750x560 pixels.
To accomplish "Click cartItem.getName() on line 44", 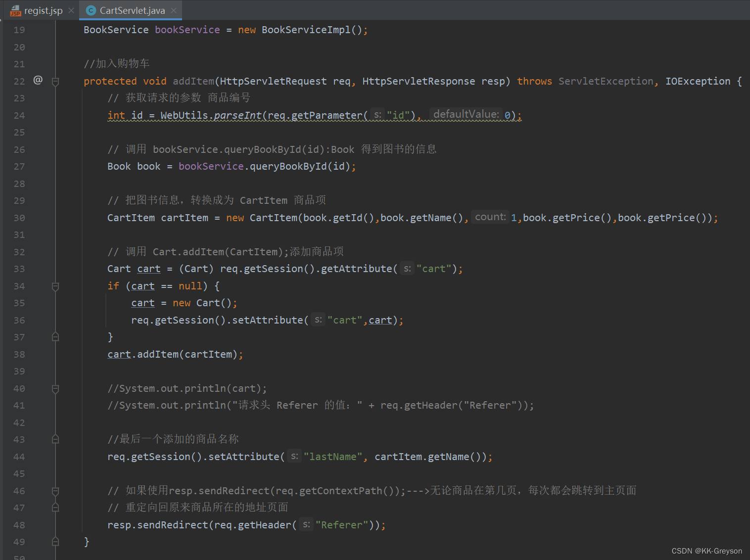I will [427, 457].
